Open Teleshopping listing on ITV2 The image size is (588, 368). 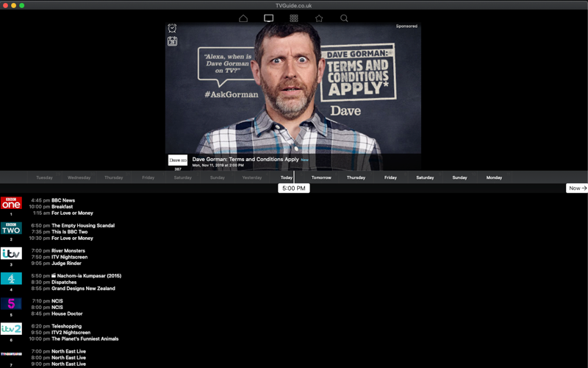pos(66,326)
